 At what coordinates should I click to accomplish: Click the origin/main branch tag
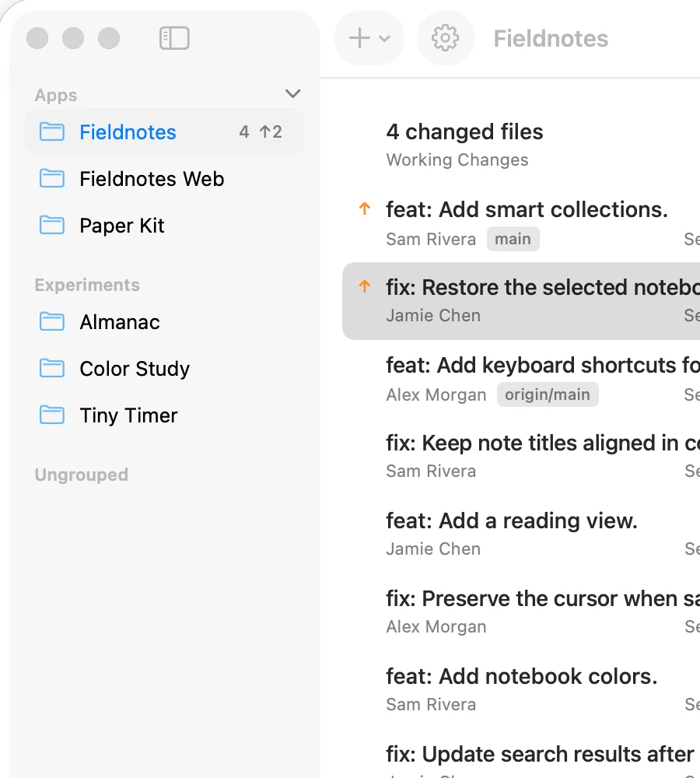(548, 394)
